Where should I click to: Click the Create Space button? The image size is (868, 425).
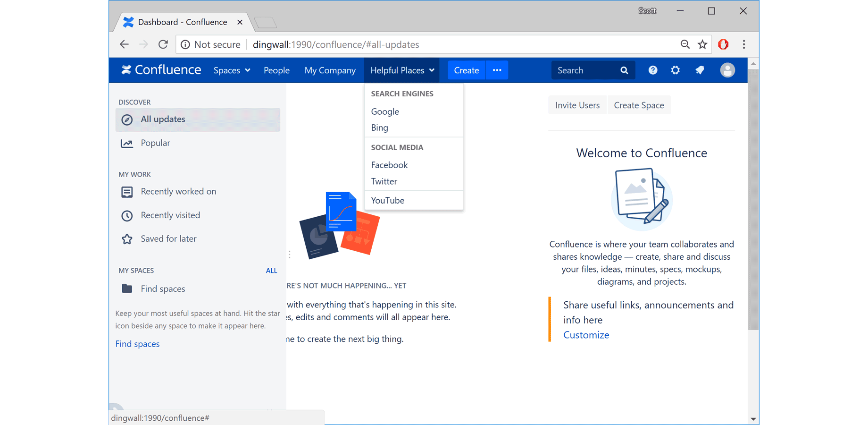coord(639,105)
